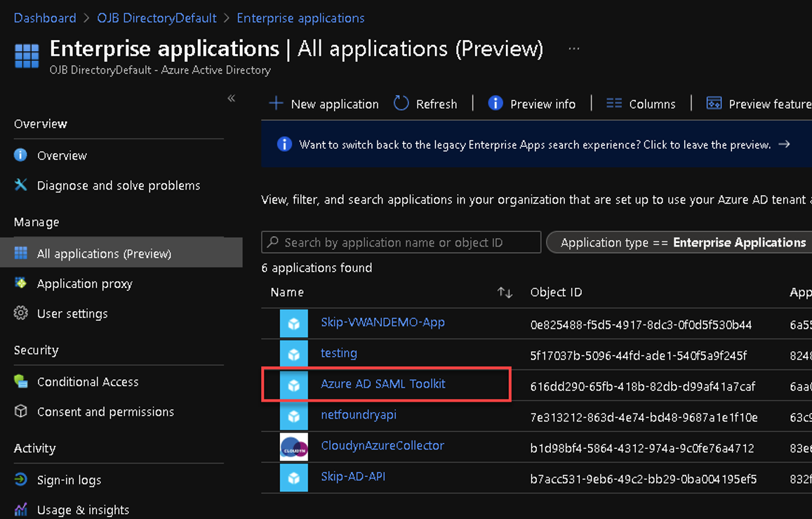Collapse the sidebar with double chevron
The width and height of the screenshot is (812, 519).
click(232, 98)
